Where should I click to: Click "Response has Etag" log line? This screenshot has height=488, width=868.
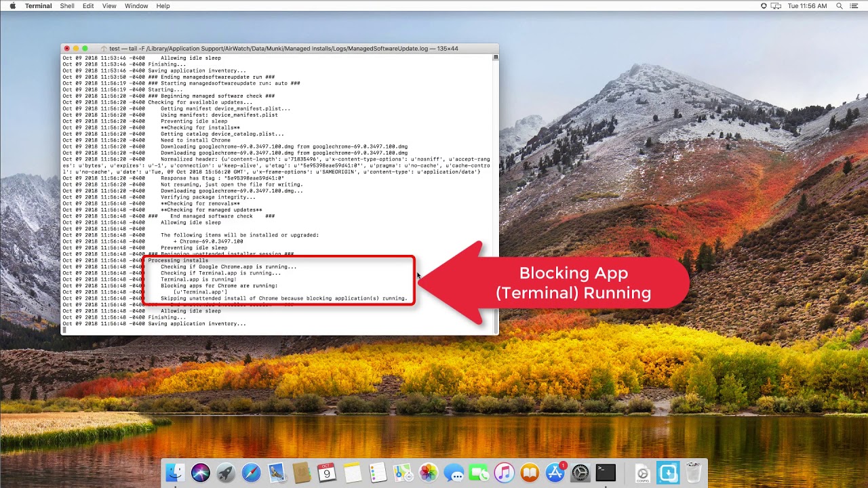[222, 178]
